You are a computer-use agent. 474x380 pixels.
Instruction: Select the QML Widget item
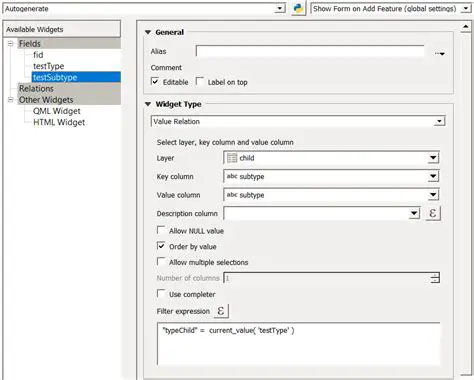(x=57, y=111)
